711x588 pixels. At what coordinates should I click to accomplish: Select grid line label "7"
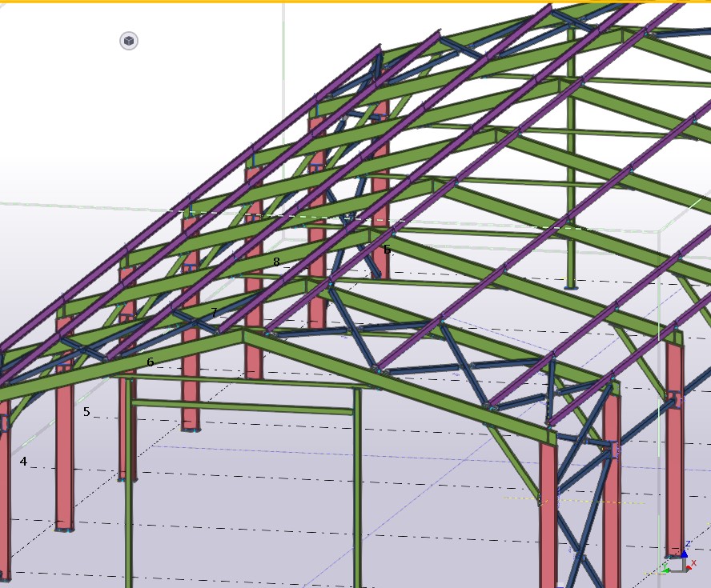[214, 312]
